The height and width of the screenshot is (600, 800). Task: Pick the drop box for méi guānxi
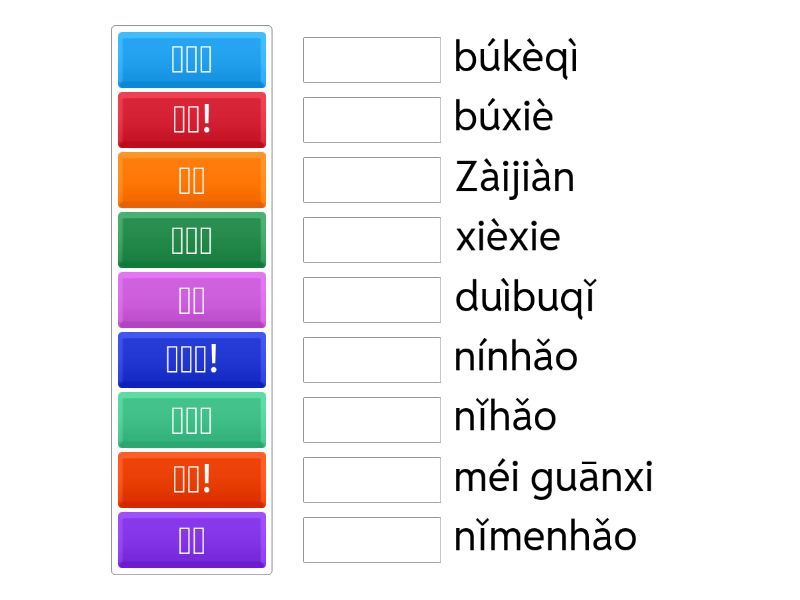(x=372, y=480)
